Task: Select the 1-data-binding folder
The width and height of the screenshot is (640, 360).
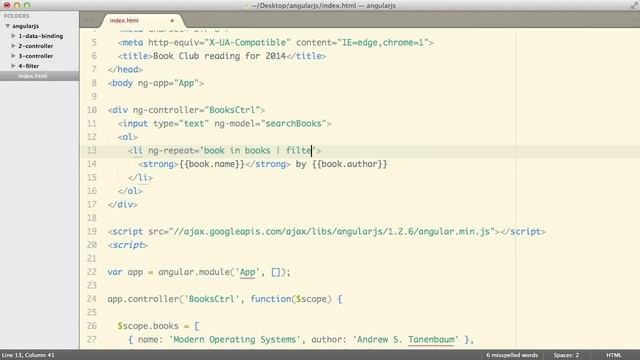Action: point(41,36)
